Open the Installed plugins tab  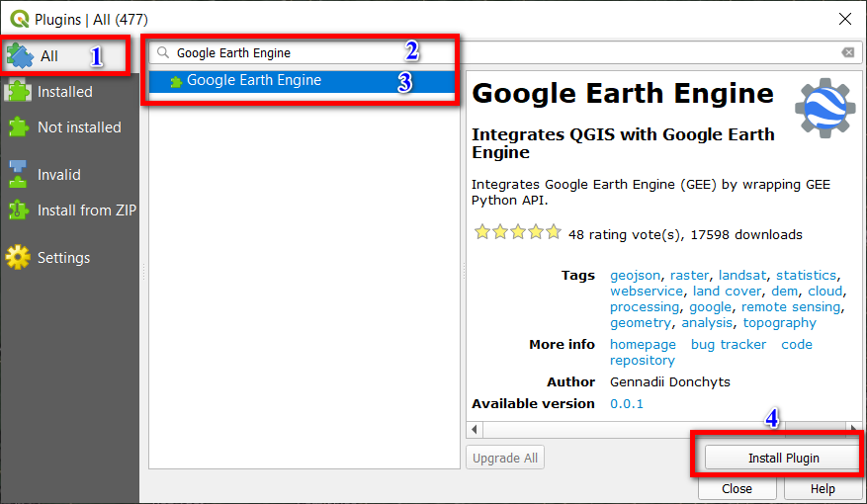click(69, 92)
